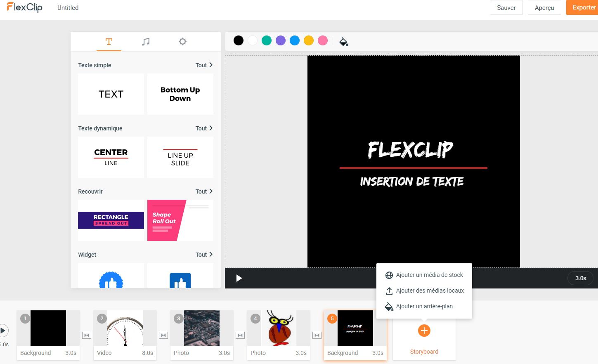Pick the white background color swatch
598x364 pixels.
[x=253, y=40]
